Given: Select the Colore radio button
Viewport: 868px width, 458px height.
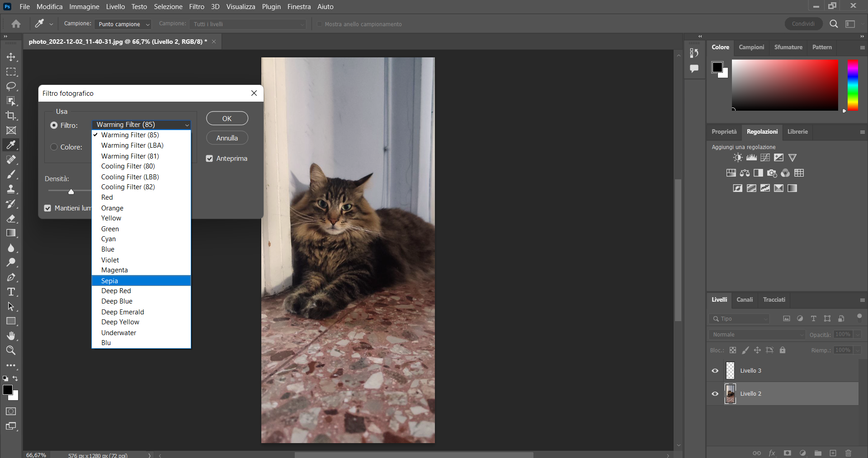Looking at the screenshot, I should pyautogui.click(x=54, y=147).
